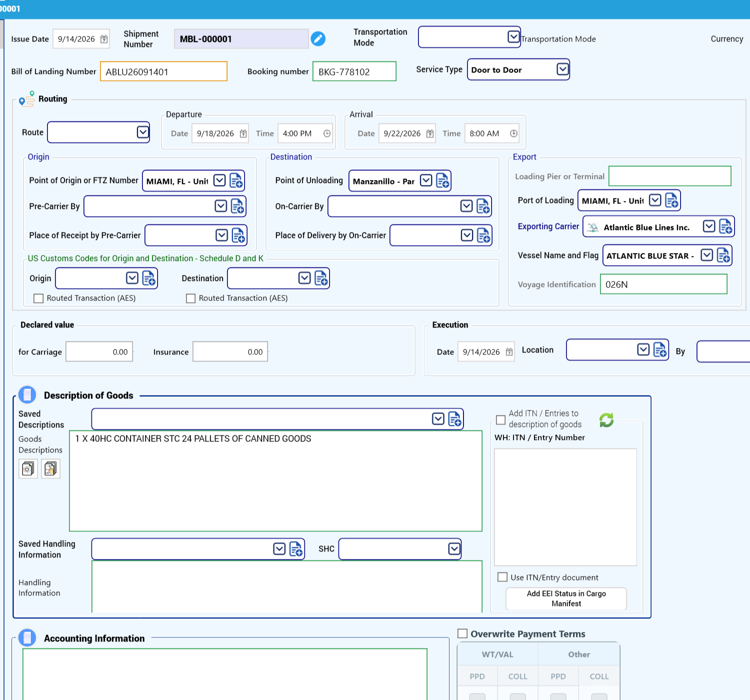
Task: Expand Exporting Carrier Atlantic Blue Lines dropdown
Action: click(x=709, y=226)
